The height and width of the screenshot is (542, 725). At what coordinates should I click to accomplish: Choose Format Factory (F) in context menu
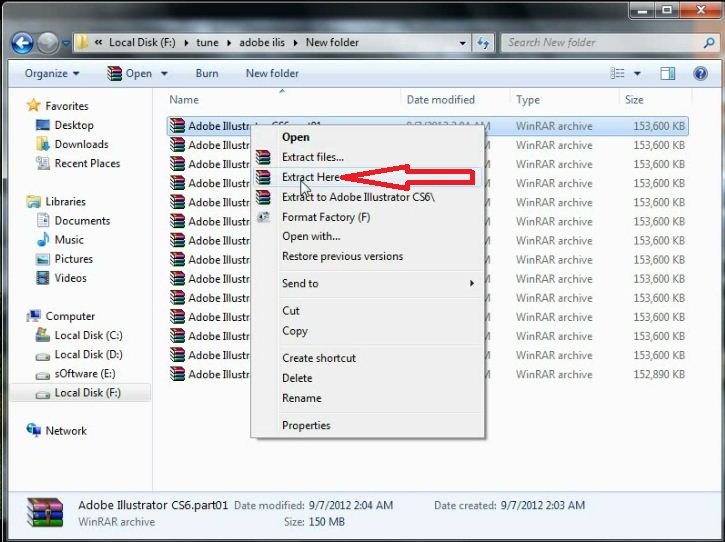[x=326, y=217]
